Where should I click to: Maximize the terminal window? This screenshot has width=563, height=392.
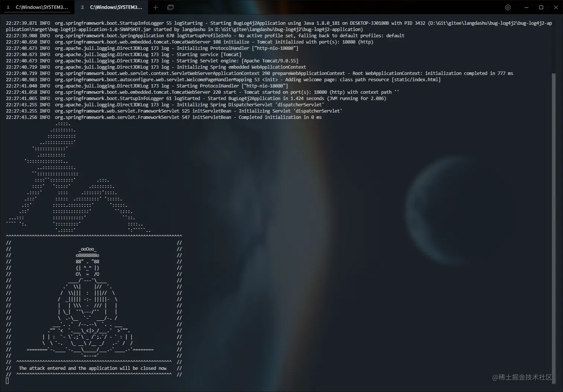(x=541, y=7)
